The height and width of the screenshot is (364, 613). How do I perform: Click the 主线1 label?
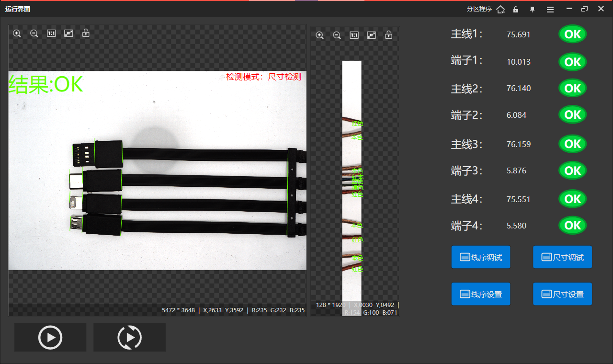point(467,34)
